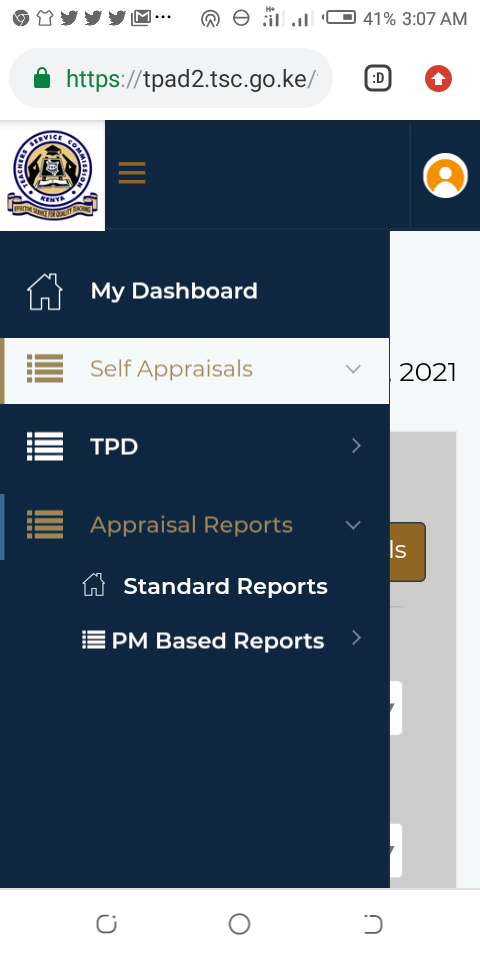Tap the Android home circle button

click(239, 924)
